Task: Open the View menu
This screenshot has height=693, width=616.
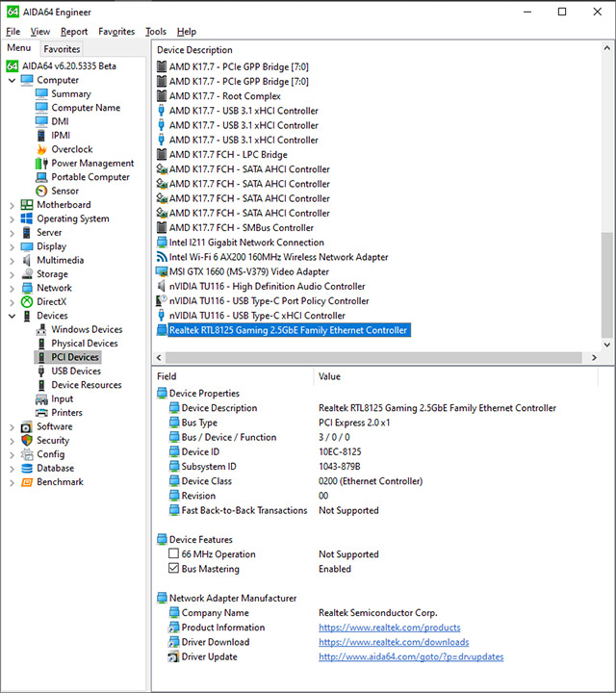Action: [39, 32]
